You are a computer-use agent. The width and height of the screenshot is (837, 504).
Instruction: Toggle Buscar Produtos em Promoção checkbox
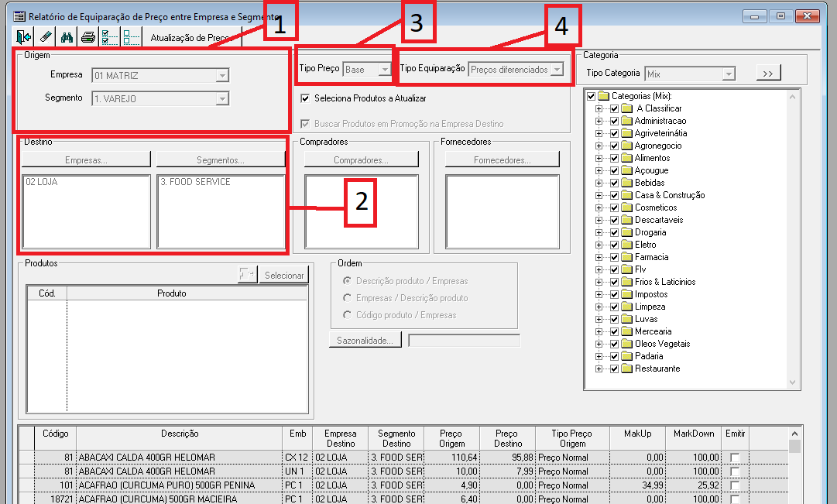pos(305,124)
